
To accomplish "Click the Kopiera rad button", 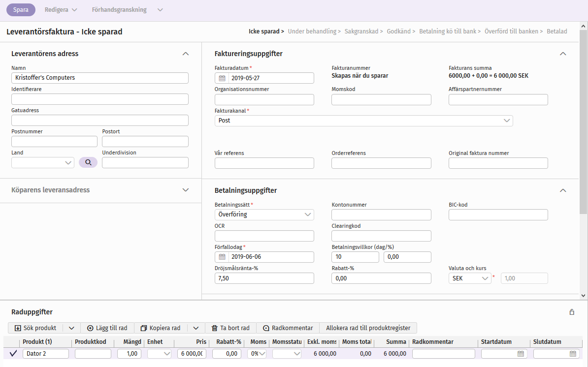I will pyautogui.click(x=161, y=328).
